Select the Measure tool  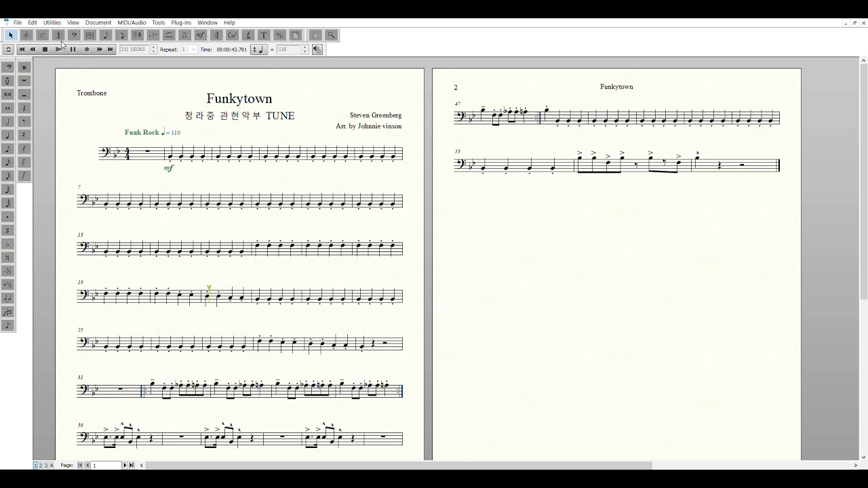pyautogui.click(x=90, y=35)
